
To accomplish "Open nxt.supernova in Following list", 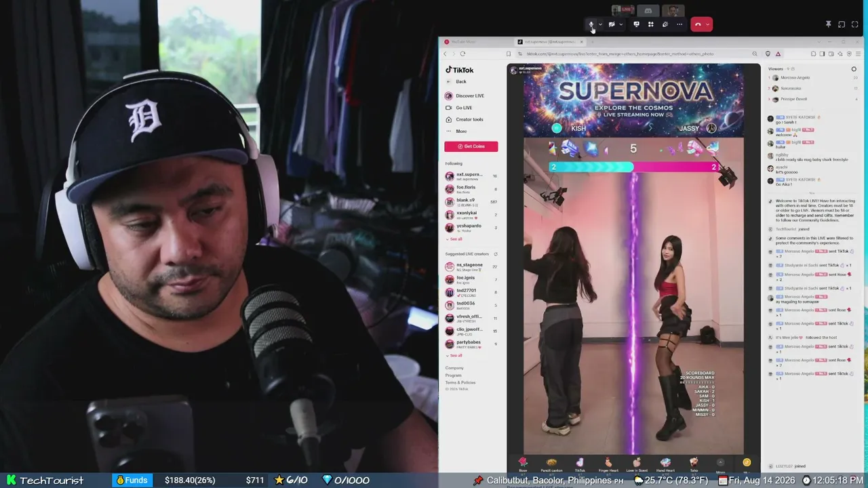I will tap(471, 176).
